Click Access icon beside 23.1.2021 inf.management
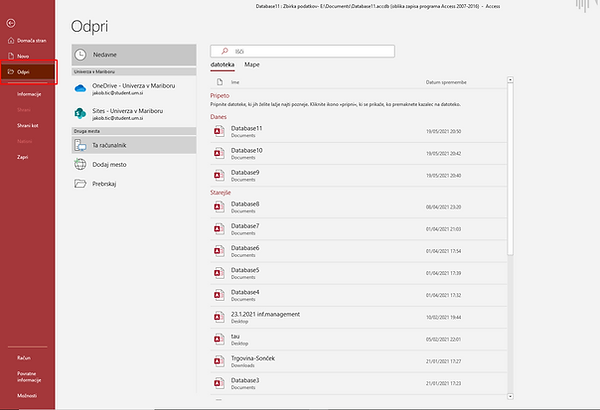The height and width of the screenshot is (410, 600). (219, 317)
